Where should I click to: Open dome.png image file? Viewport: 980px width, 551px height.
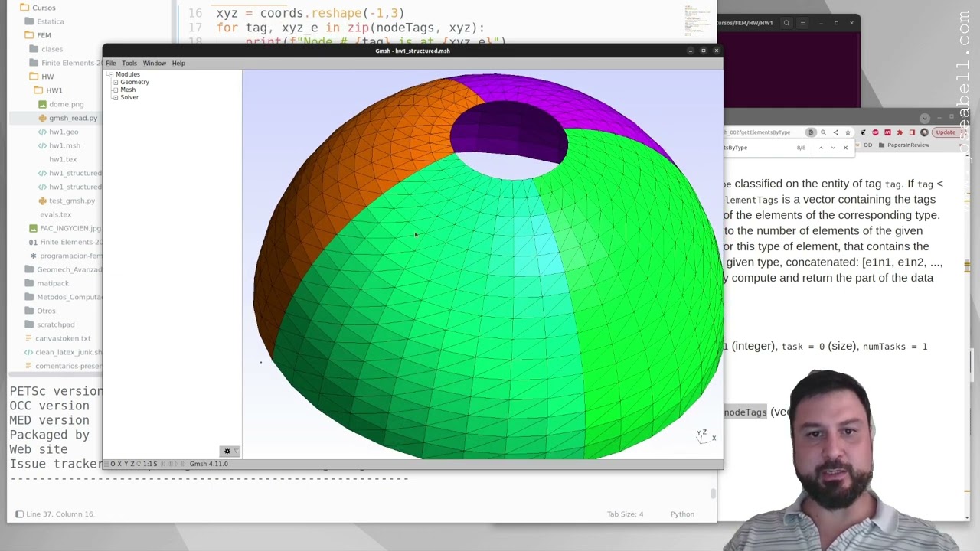(x=66, y=104)
